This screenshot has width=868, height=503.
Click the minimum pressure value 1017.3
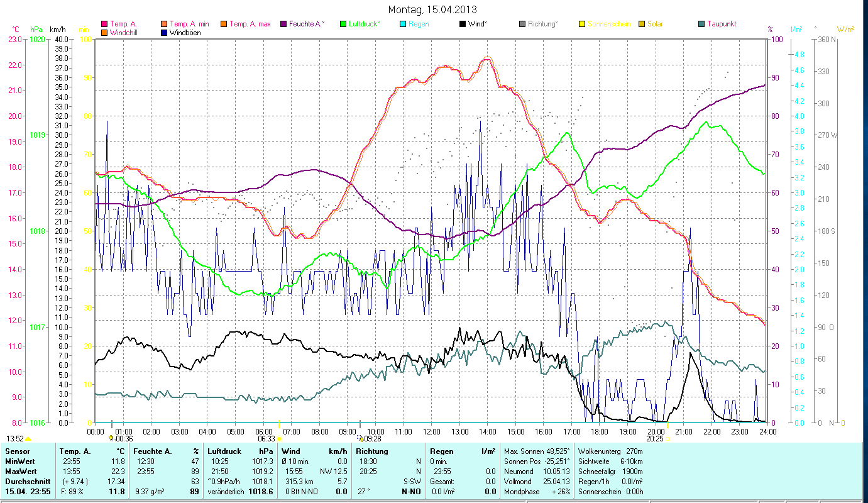263,462
